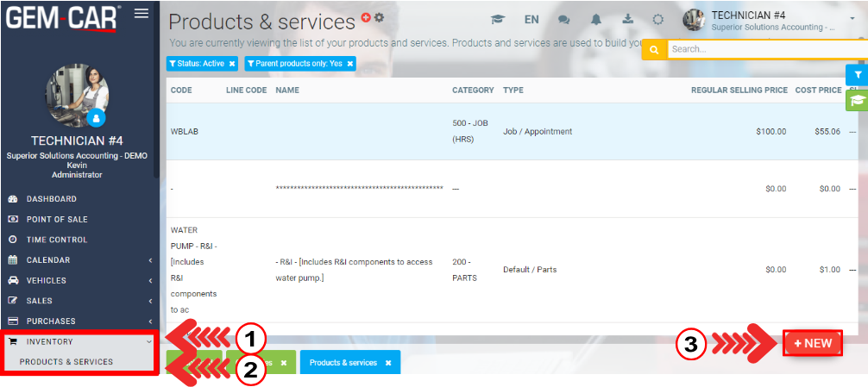Switch language using the EN button
The width and height of the screenshot is (868, 387).
531,20
